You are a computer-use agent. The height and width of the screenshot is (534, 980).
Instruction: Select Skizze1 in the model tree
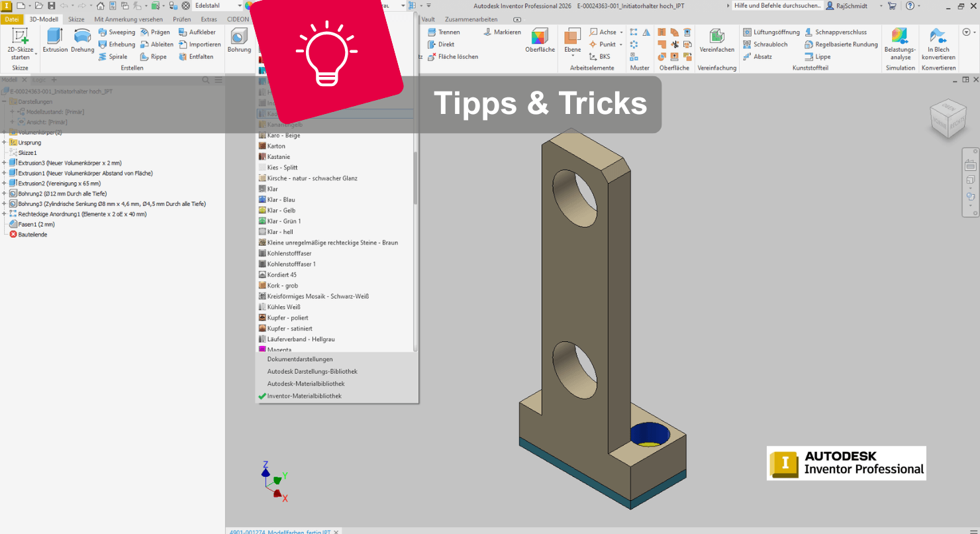pyautogui.click(x=23, y=153)
